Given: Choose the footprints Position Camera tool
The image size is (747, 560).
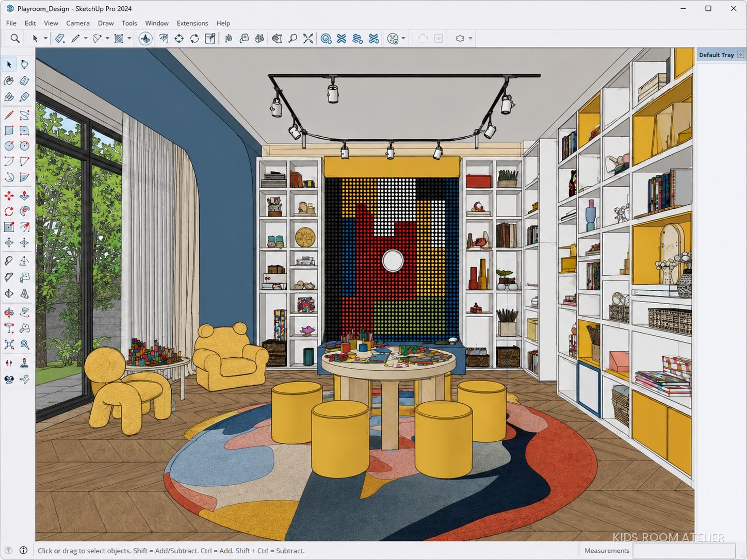Looking at the screenshot, I should [x=9, y=364].
